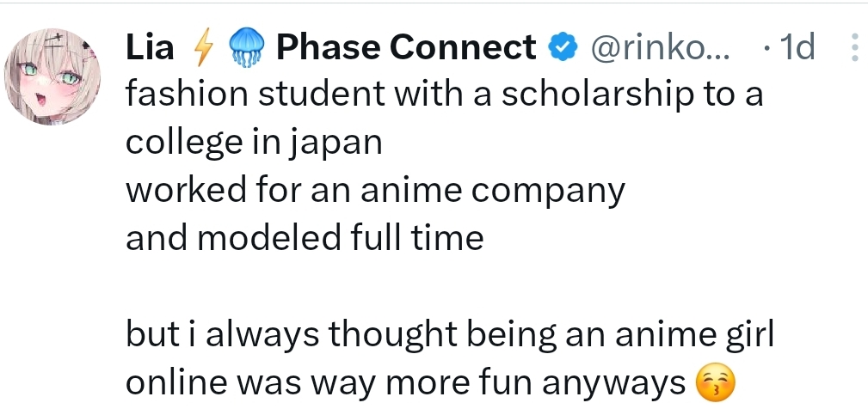Click the text "college in japan"
This screenshot has width=868, height=409.
pos(254,143)
